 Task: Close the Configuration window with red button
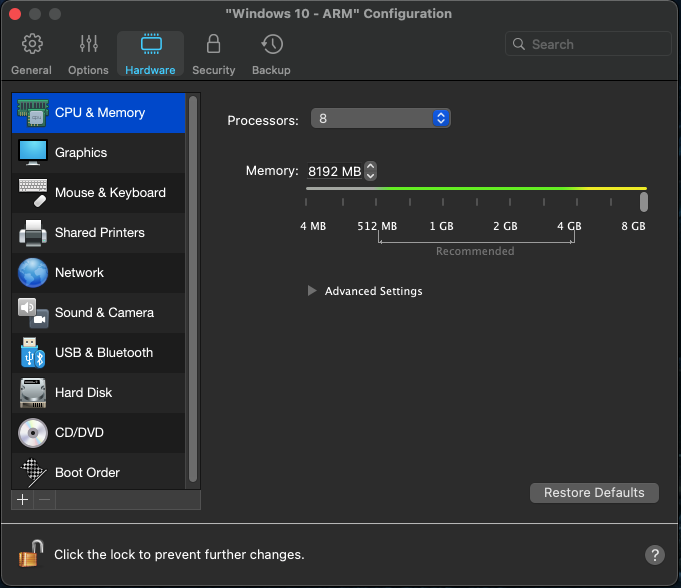15,14
